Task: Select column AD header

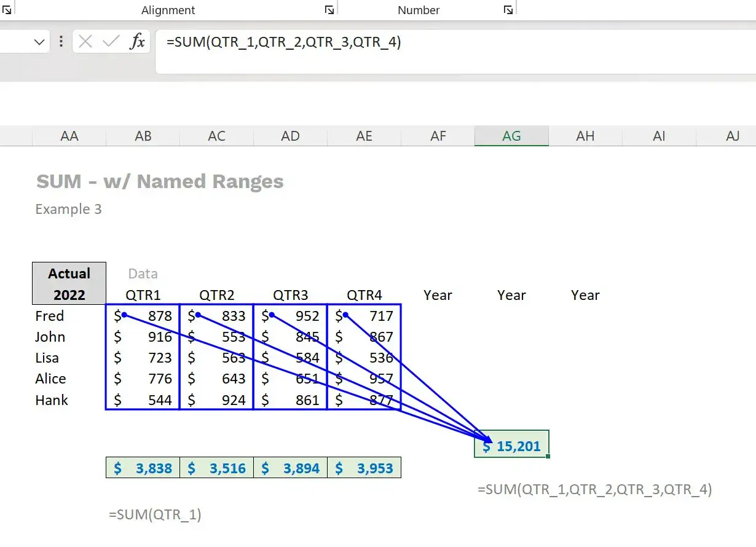Action: tap(291, 136)
